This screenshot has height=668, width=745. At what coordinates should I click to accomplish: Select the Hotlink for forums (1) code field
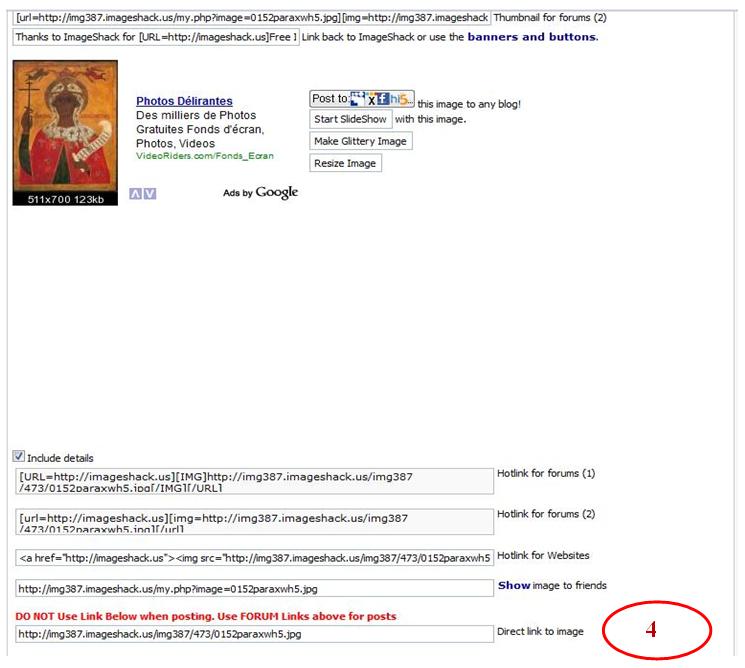click(x=254, y=482)
